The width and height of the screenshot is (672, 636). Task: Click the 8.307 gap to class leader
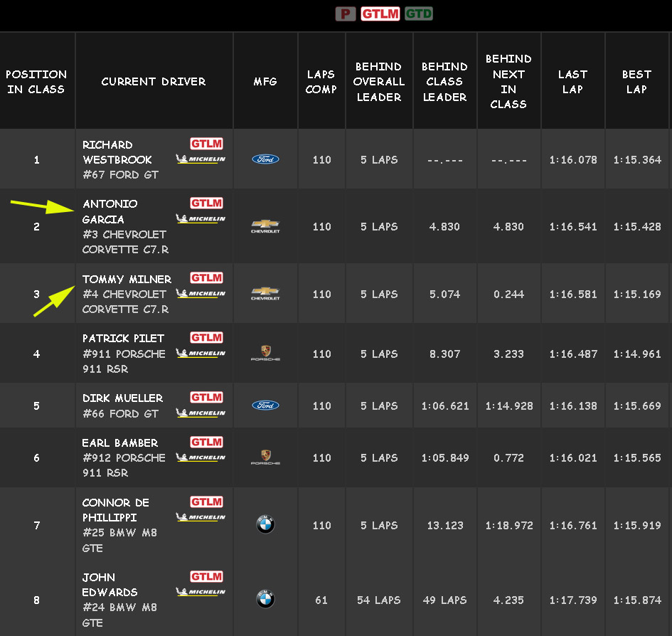(445, 354)
